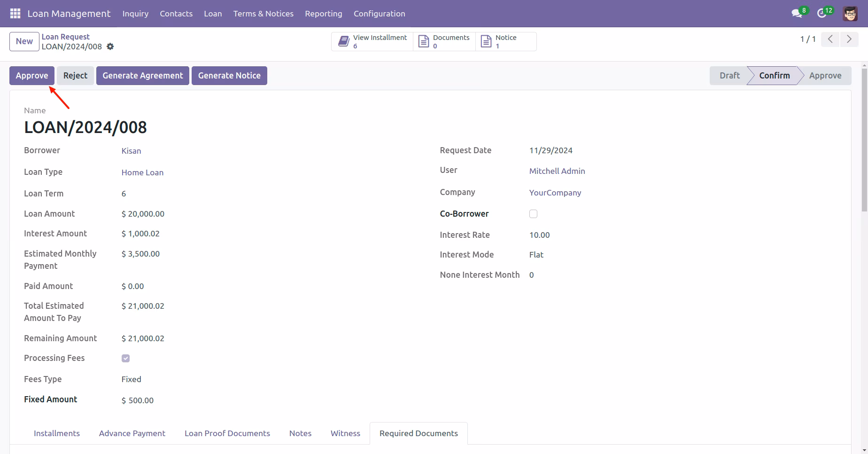Click the Documents file icon
Image resolution: width=868 pixels, height=454 pixels.
click(424, 41)
